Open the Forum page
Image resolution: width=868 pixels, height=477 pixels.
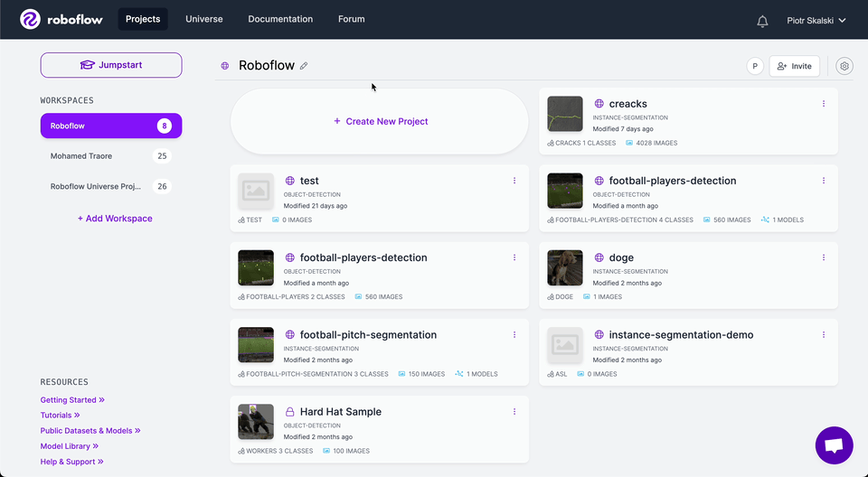352,19
